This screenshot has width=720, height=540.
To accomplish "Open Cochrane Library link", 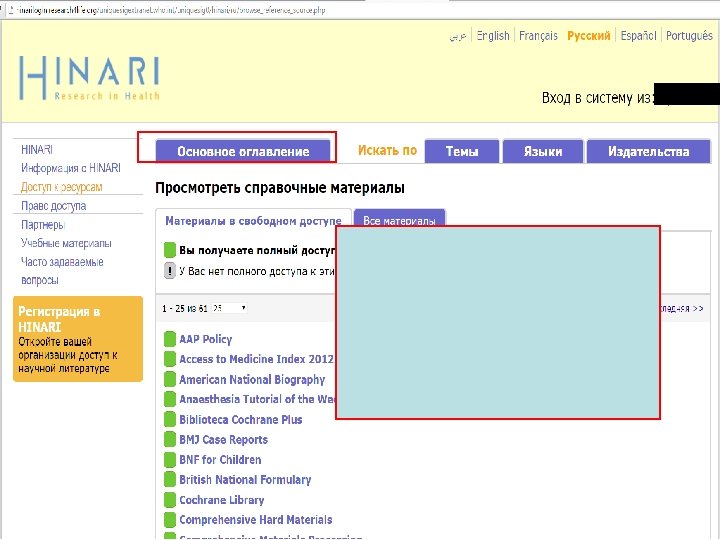I will (x=221, y=500).
